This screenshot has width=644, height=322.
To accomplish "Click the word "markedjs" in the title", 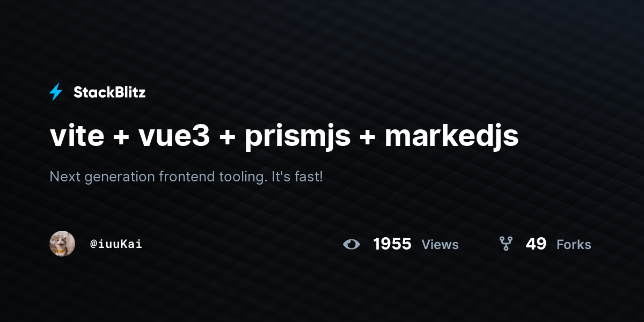I will point(452,137).
